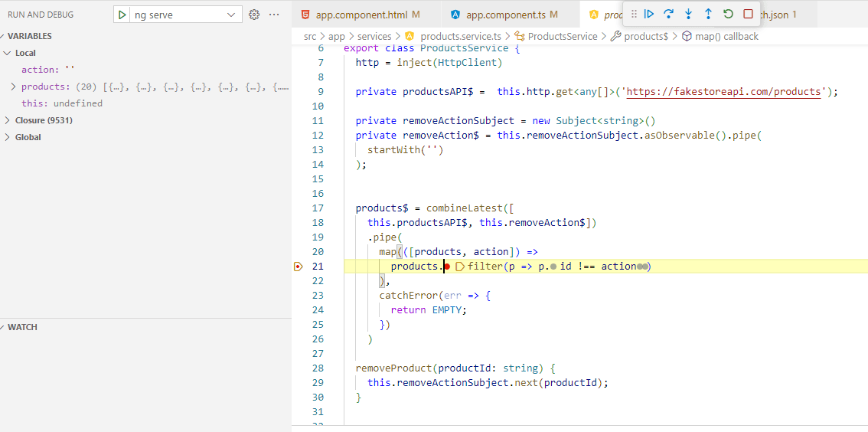
Task: Step into the function call
Action: tap(689, 14)
